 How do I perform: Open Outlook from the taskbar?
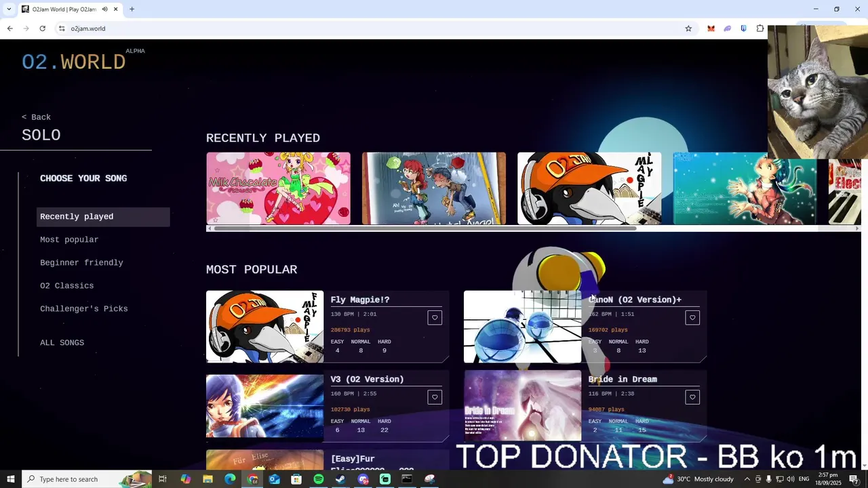(x=274, y=479)
